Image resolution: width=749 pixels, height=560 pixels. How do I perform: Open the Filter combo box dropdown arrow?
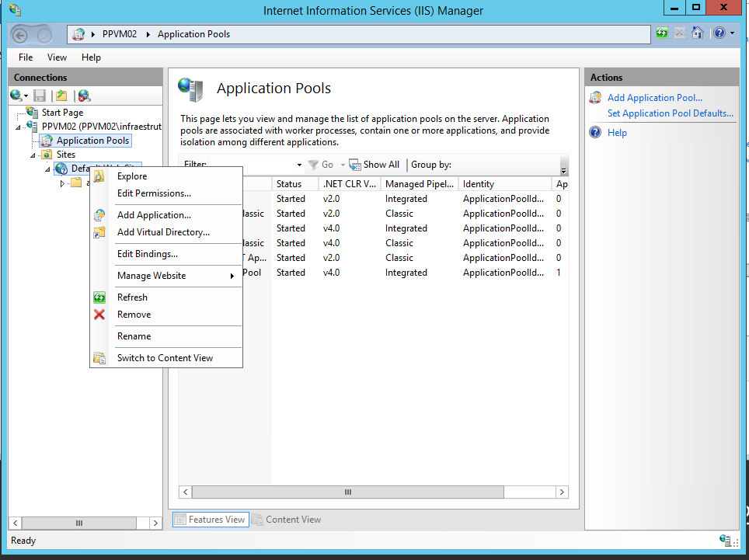click(x=299, y=165)
